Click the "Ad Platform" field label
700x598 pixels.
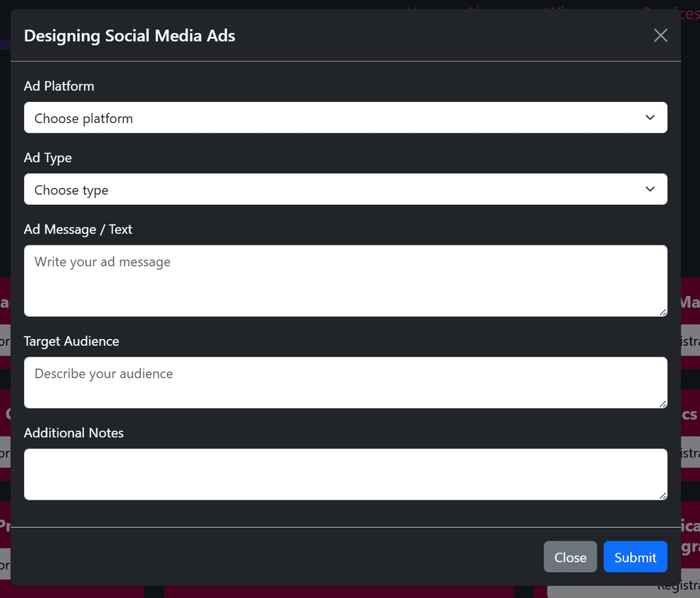[59, 86]
